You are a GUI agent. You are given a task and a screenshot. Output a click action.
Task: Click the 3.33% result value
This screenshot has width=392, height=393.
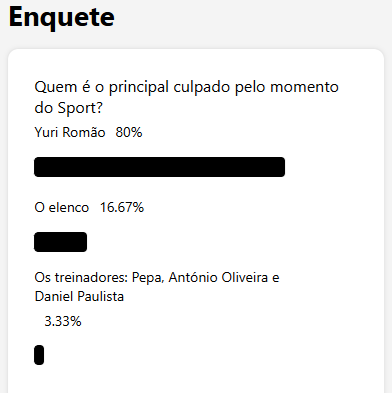63,321
